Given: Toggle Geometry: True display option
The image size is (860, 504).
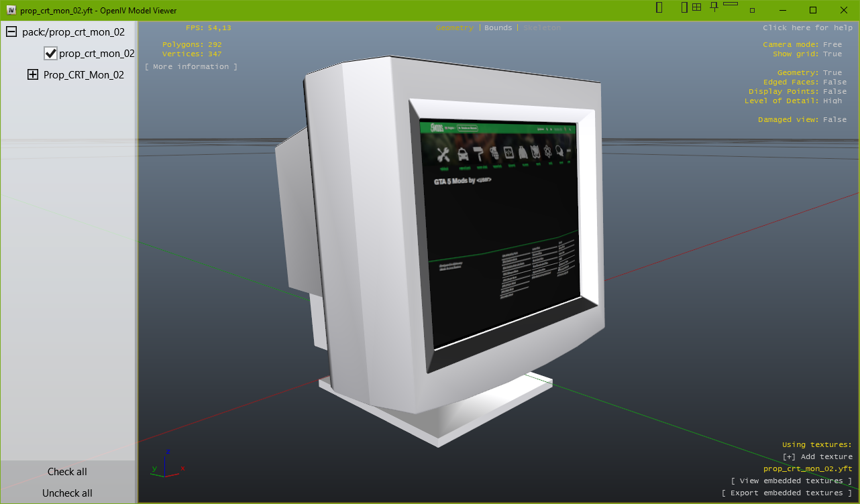Looking at the screenshot, I should pyautogui.click(x=810, y=72).
